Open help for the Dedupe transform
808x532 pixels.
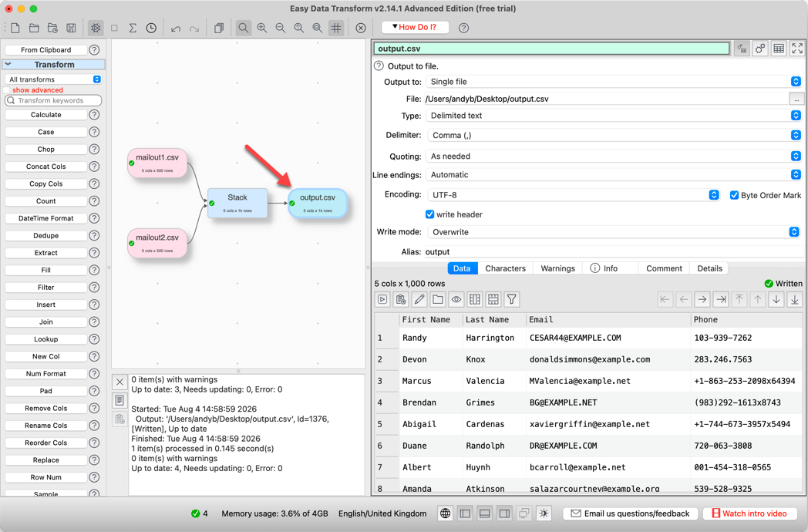pyautogui.click(x=94, y=235)
